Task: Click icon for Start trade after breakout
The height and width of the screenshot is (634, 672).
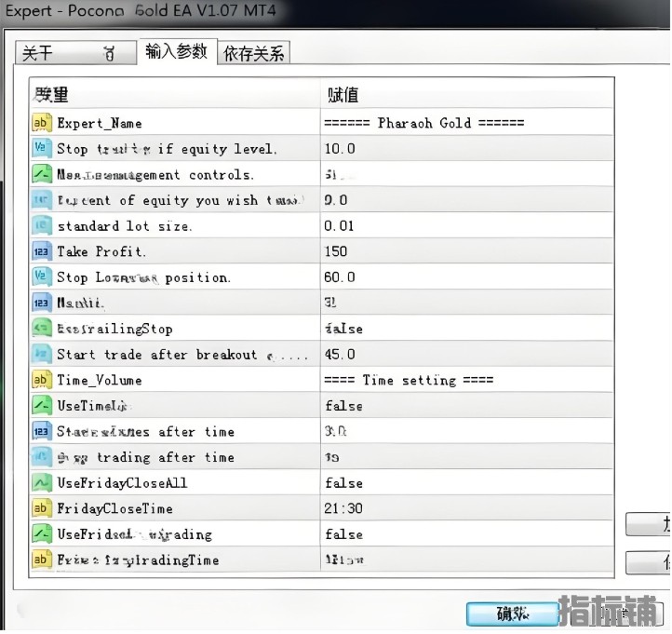Action: (x=42, y=354)
